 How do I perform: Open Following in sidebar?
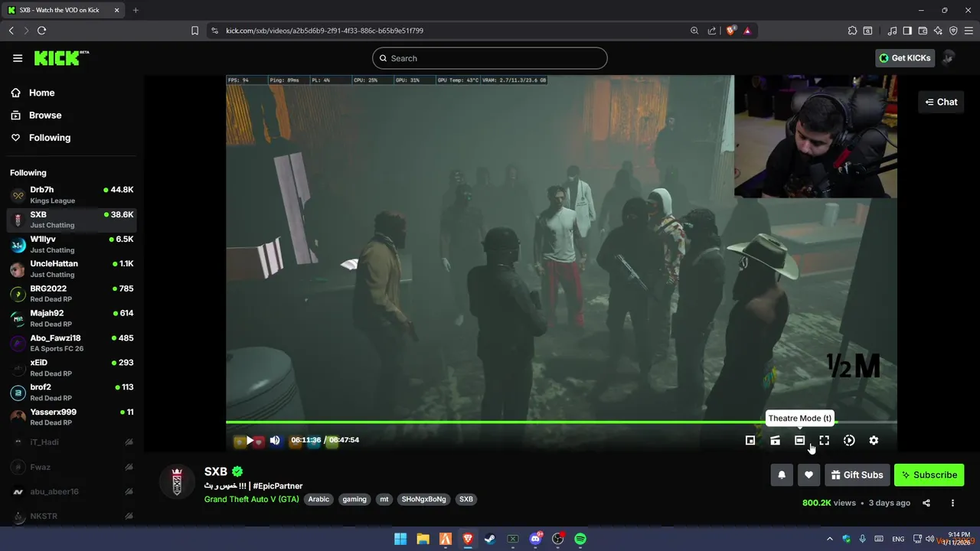pyautogui.click(x=50, y=138)
